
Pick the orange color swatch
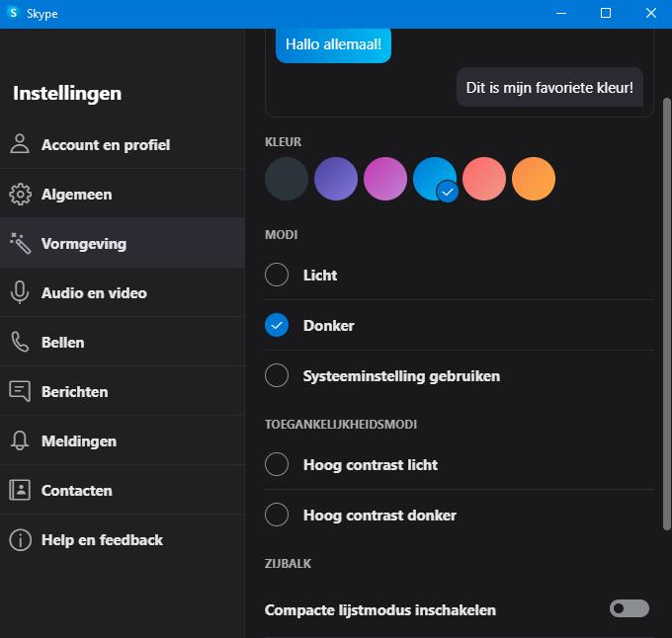(x=534, y=180)
